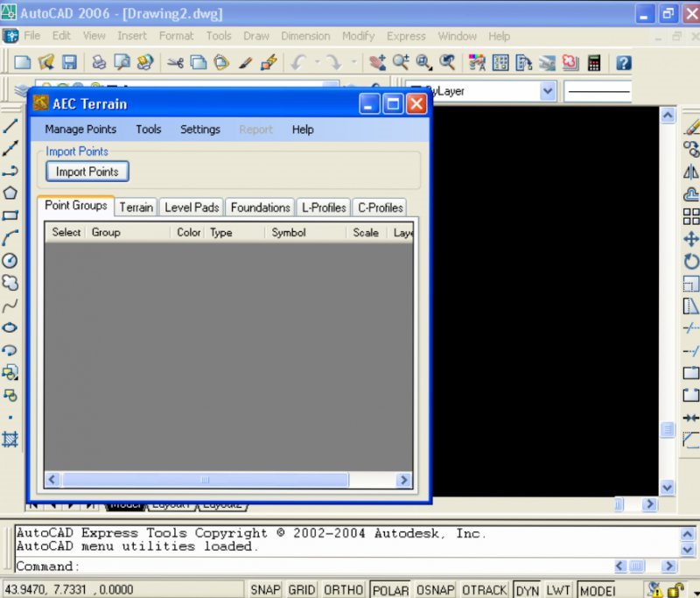The width and height of the screenshot is (700, 598).
Task: Open the AEC Terrain Help menu
Action: [x=303, y=130]
